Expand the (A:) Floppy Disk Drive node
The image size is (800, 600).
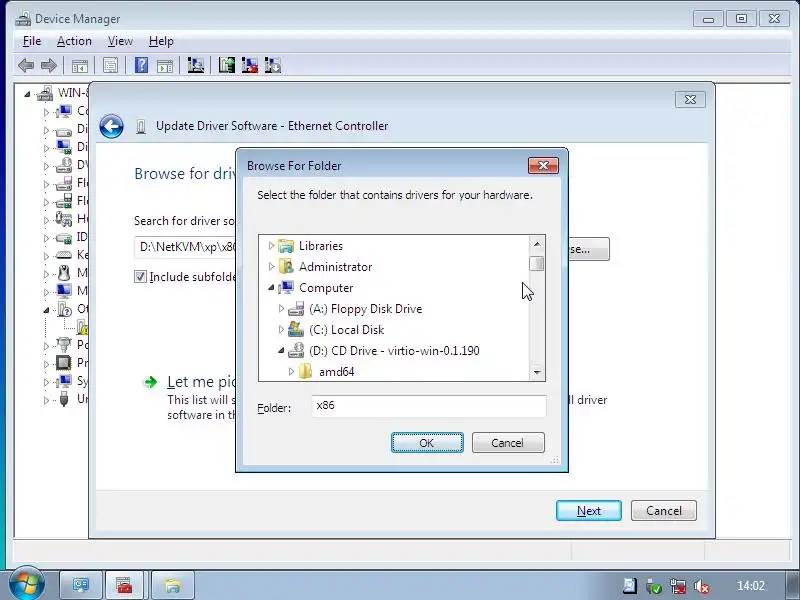point(281,309)
